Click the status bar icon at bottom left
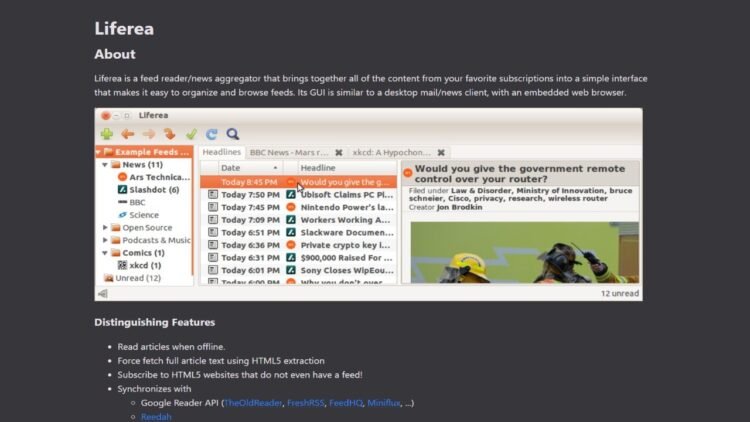 [103, 294]
